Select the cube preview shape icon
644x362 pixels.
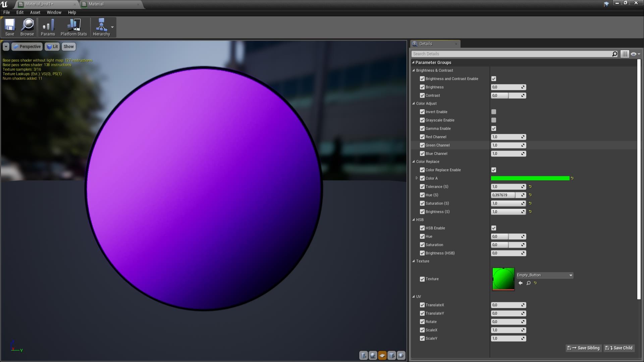[x=391, y=355]
